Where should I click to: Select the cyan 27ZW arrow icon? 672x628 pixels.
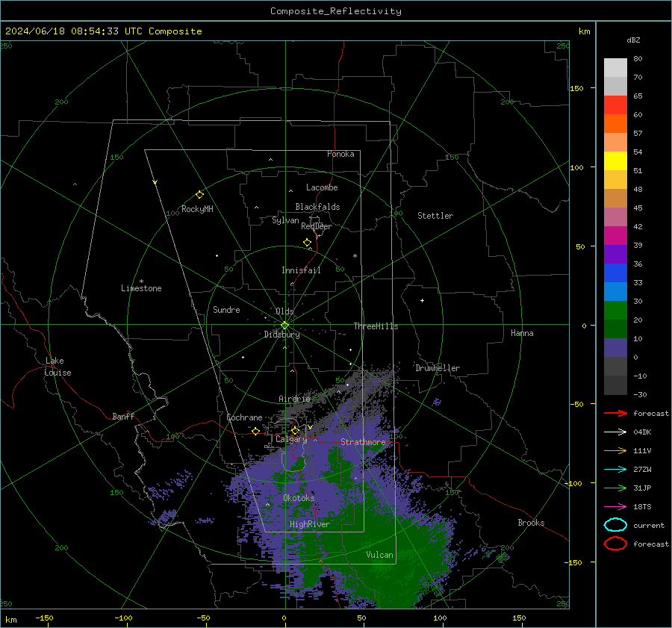pyautogui.click(x=615, y=470)
